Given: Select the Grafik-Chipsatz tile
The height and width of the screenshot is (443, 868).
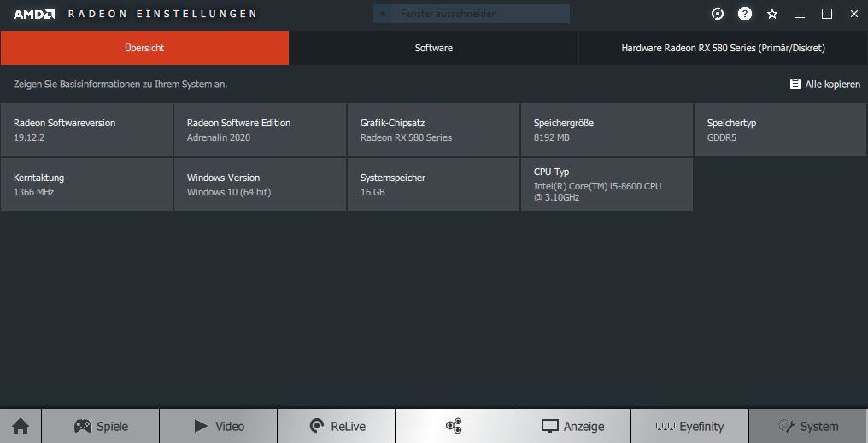Looking at the screenshot, I should click(433, 130).
